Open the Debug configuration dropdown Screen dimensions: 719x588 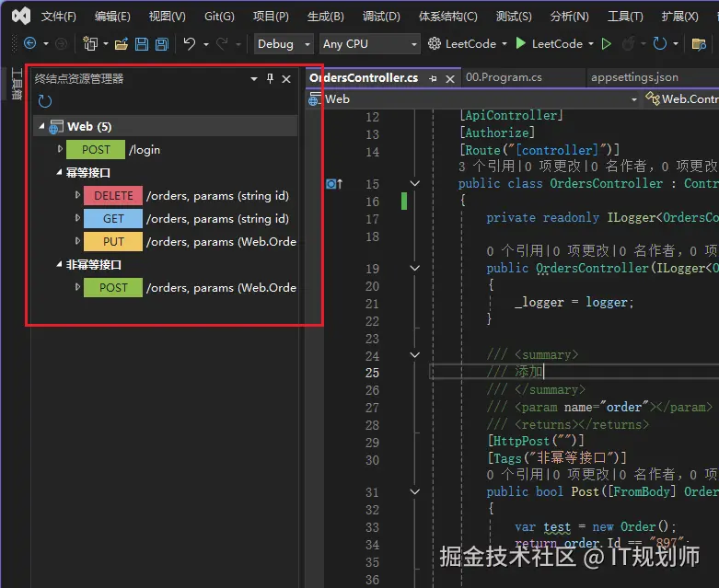tap(282, 43)
